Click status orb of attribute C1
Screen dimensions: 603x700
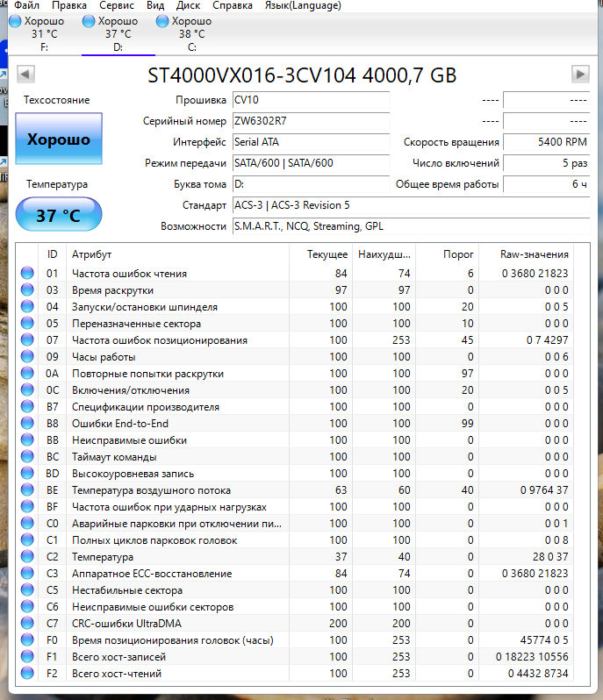tap(27, 539)
